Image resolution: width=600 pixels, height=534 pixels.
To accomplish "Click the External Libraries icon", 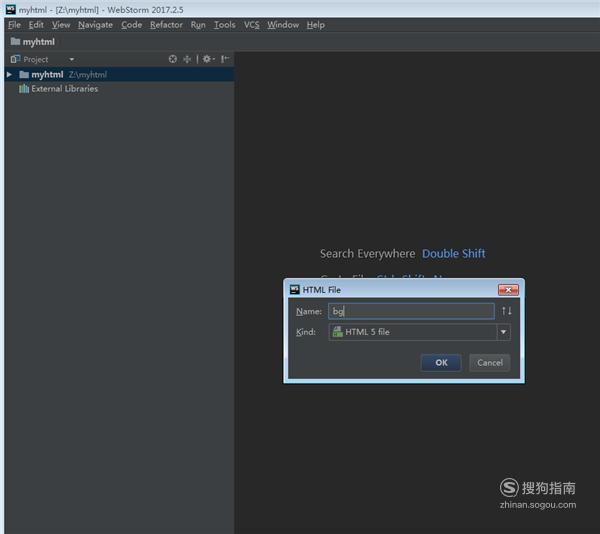I will (x=24, y=89).
